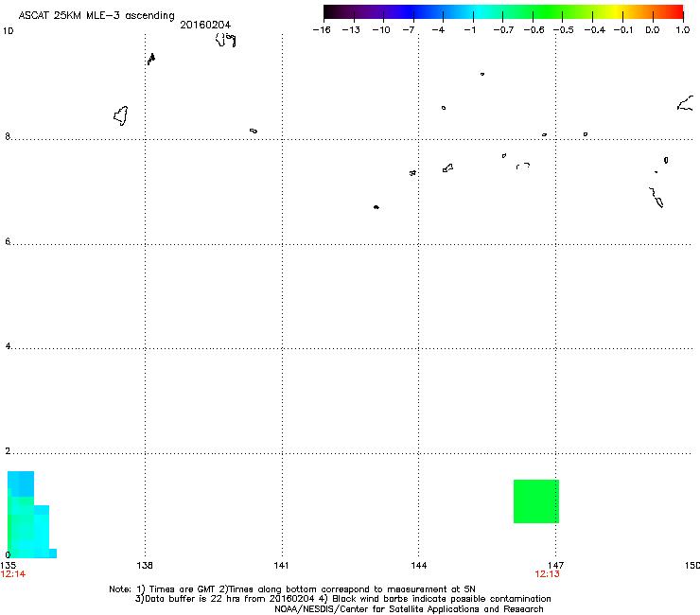Click the longitude axis label "147"
Image resolution: width=700 pixels, height=615 pixels.
(556, 566)
